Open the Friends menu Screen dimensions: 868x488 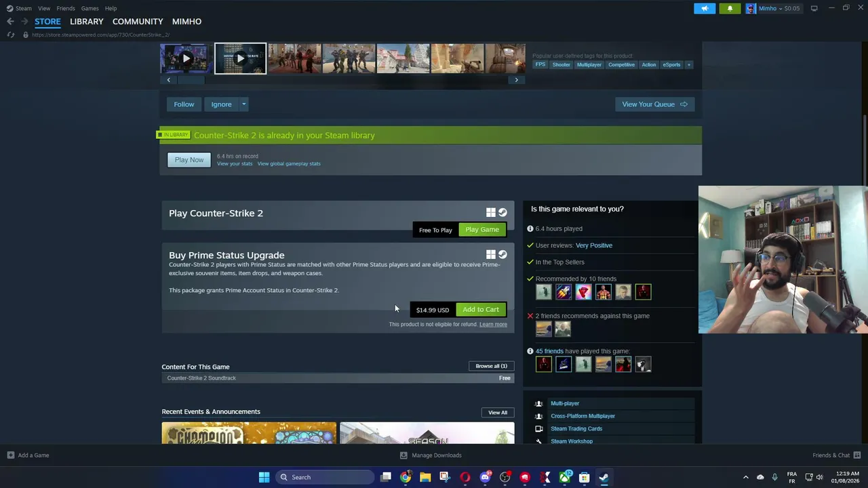66,8
